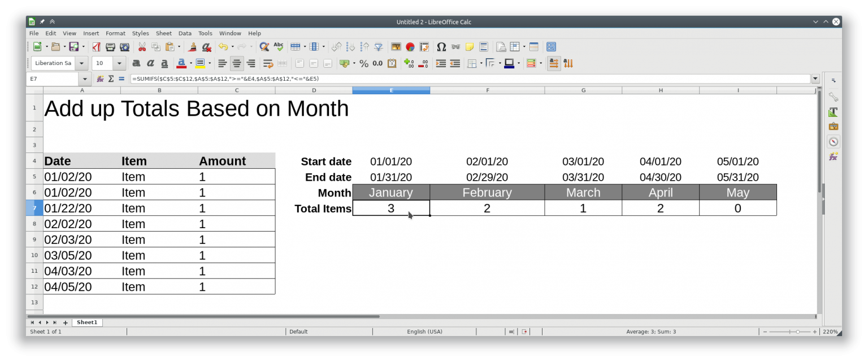The height and width of the screenshot is (362, 868).
Task: Expand the font name dropdown
Action: click(x=82, y=63)
